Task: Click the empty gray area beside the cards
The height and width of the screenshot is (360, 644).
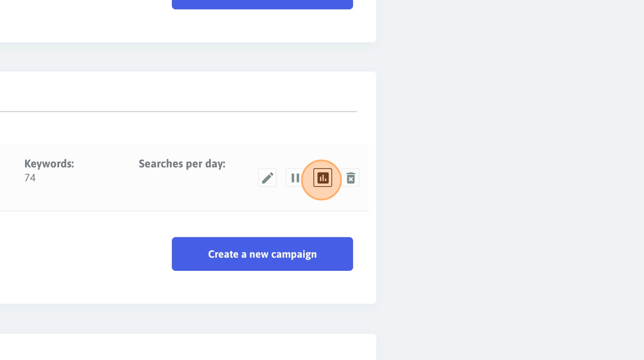Action: 509,180
